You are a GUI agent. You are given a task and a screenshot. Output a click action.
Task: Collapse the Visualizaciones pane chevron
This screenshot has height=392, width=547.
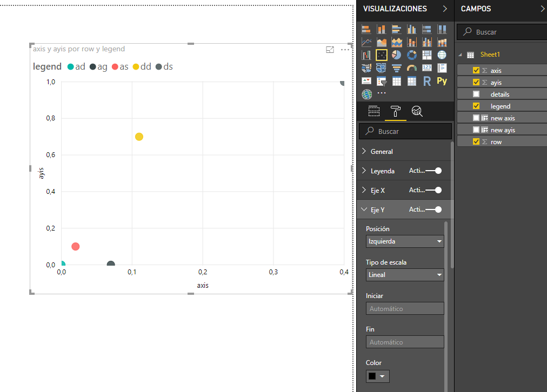click(445, 9)
